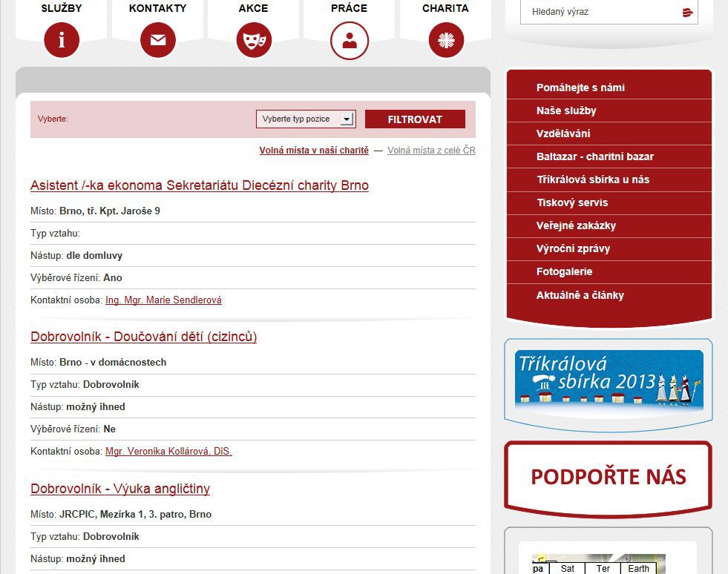Click the text dle domluvy
Image resolution: width=728 pixels, height=574 pixels.
click(94, 256)
